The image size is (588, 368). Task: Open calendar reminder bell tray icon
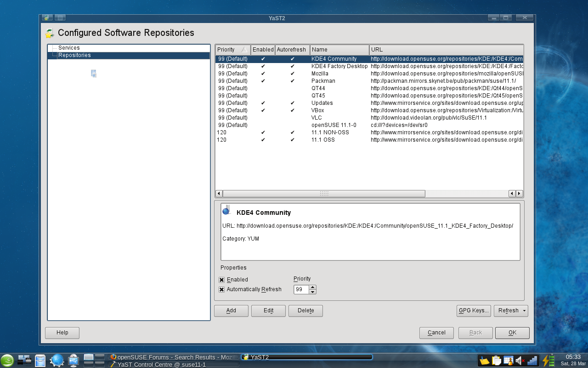pyautogui.click(x=508, y=361)
